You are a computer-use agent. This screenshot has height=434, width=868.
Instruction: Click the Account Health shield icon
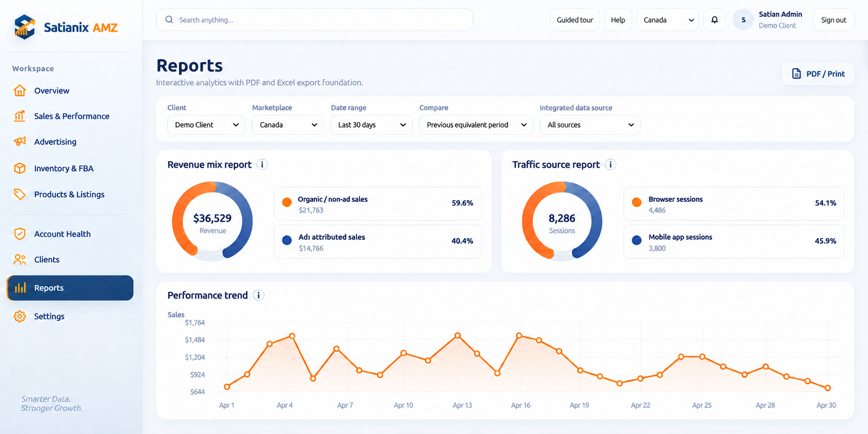point(20,234)
